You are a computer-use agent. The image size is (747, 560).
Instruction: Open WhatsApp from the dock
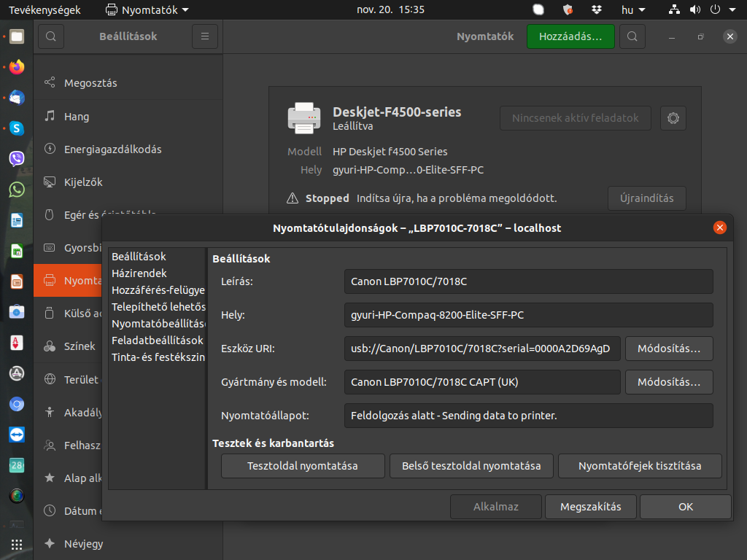(x=17, y=190)
